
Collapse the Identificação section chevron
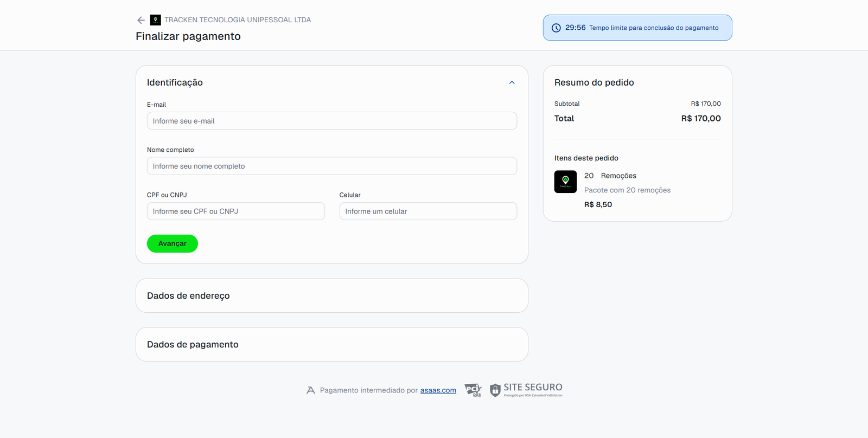click(x=512, y=82)
